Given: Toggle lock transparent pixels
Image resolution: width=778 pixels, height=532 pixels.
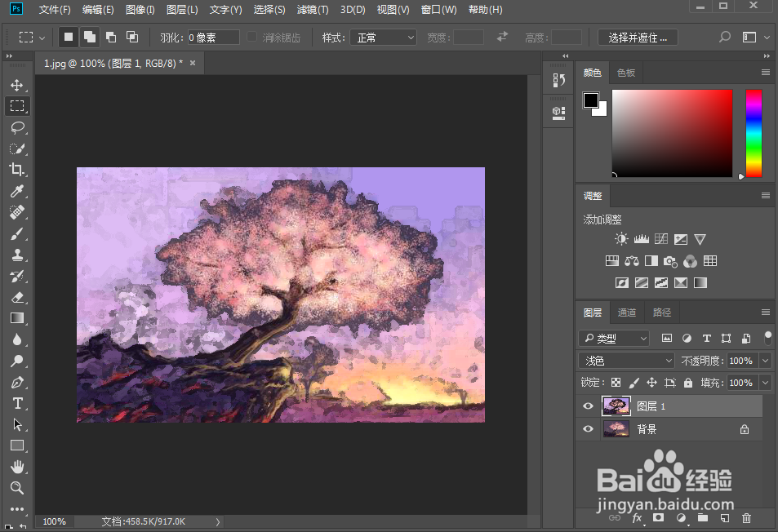Looking at the screenshot, I should (616, 382).
